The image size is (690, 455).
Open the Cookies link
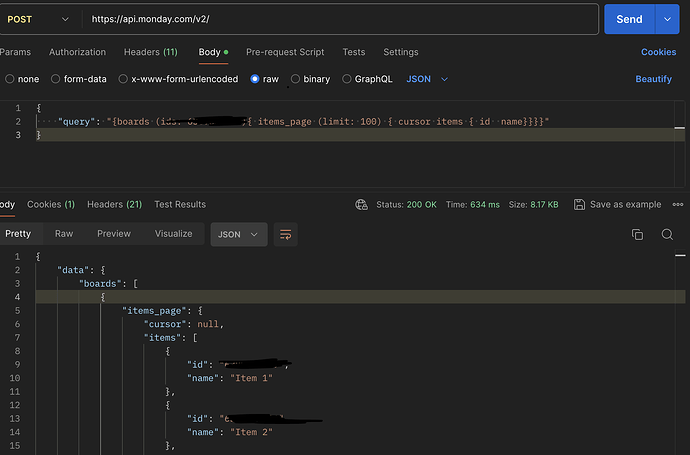pyautogui.click(x=658, y=52)
